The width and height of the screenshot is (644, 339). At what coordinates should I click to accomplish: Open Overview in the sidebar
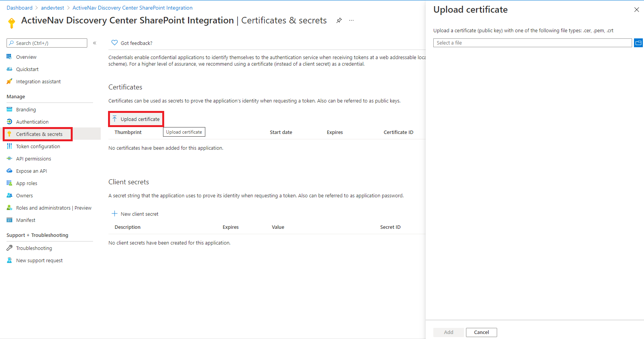tap(26, 57)
